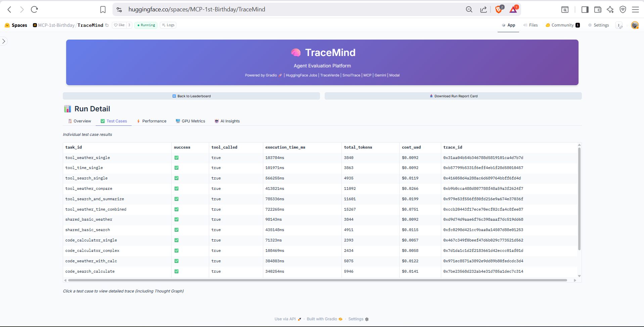
Task: Select the code_weather_with_calc row
Action: tap(320, 261)
